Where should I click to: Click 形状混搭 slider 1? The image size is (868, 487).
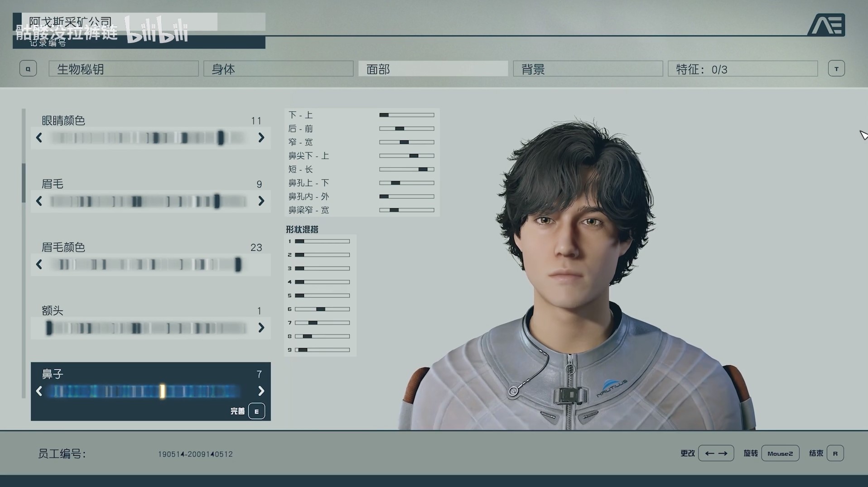click(x=322, y=241)
